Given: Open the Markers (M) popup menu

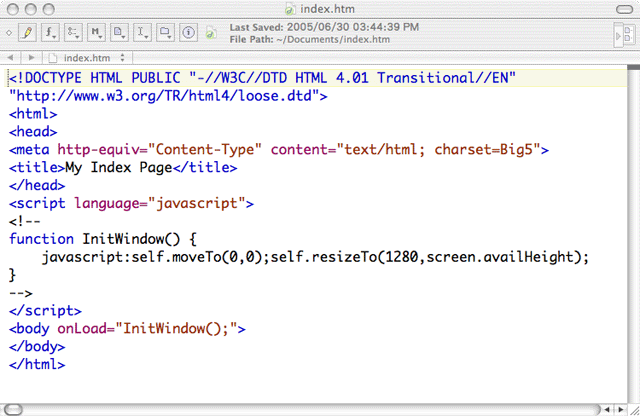Looking at the screenshot, I should coord(96,32).
